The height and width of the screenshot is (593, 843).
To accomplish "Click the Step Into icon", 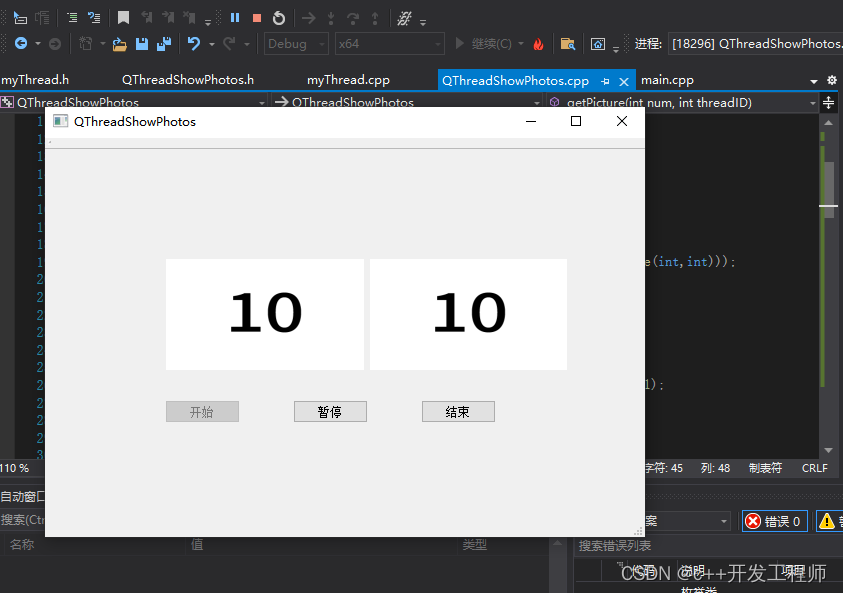I will (330, 17).
